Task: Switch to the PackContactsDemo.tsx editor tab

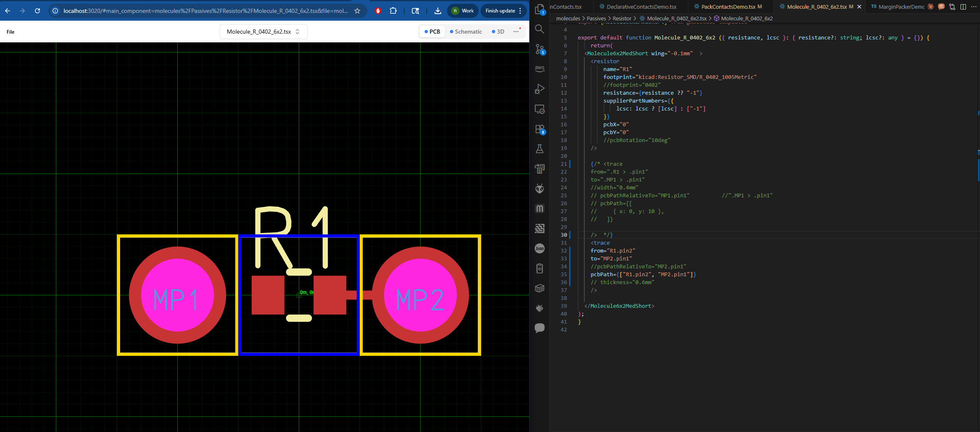Action: point(728,7)
